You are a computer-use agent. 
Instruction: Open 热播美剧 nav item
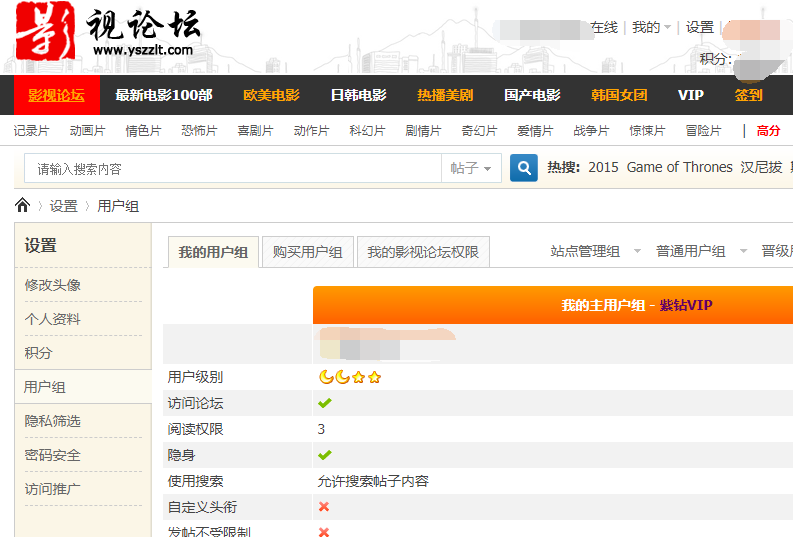pyautogui.click(x=445, y=95)
